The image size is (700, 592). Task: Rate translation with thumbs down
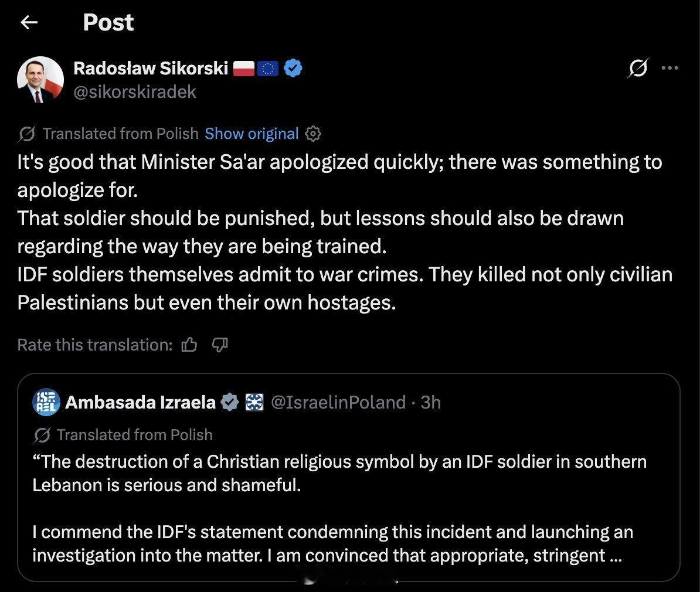pyautogui.click(x=219, y=345)
